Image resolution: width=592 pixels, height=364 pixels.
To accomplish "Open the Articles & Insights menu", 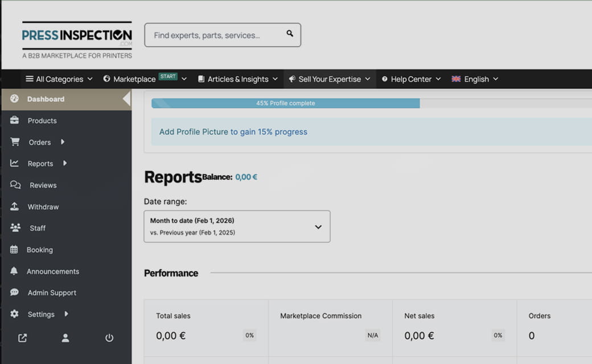I will (x=237, y=78).
